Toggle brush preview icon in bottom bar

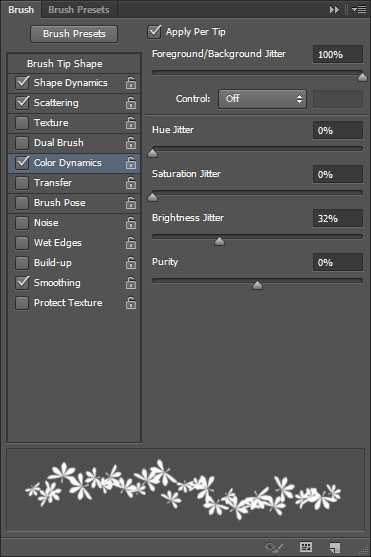(x=275, y=547)
